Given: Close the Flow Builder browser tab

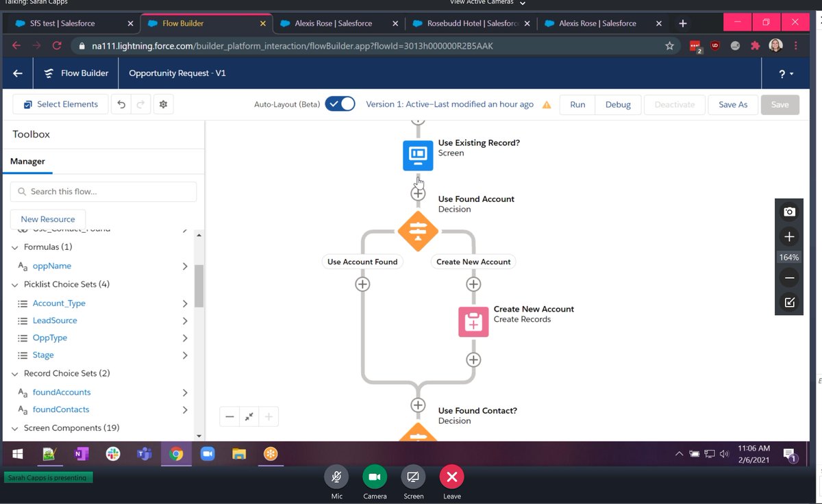Looking at the screenshot, I should [264, 23].
